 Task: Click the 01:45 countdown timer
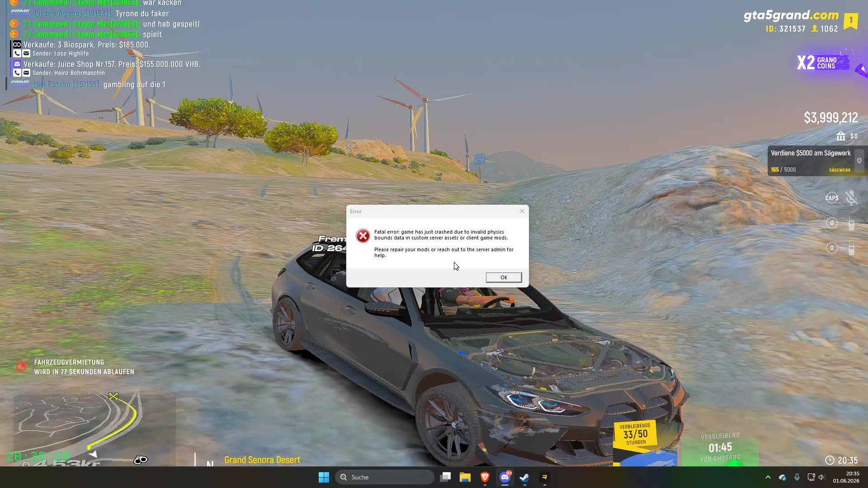click(720, 448)
